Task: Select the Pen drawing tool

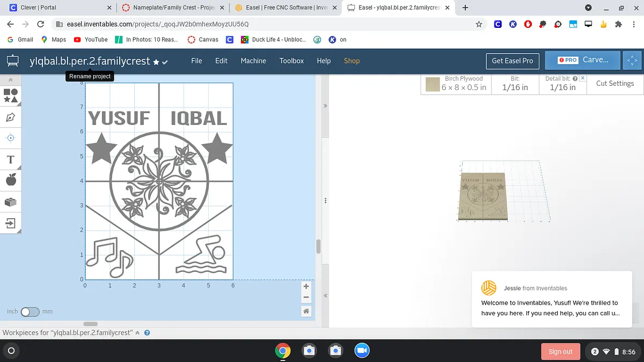Action: pyautogui.click(x=11, y=117)
